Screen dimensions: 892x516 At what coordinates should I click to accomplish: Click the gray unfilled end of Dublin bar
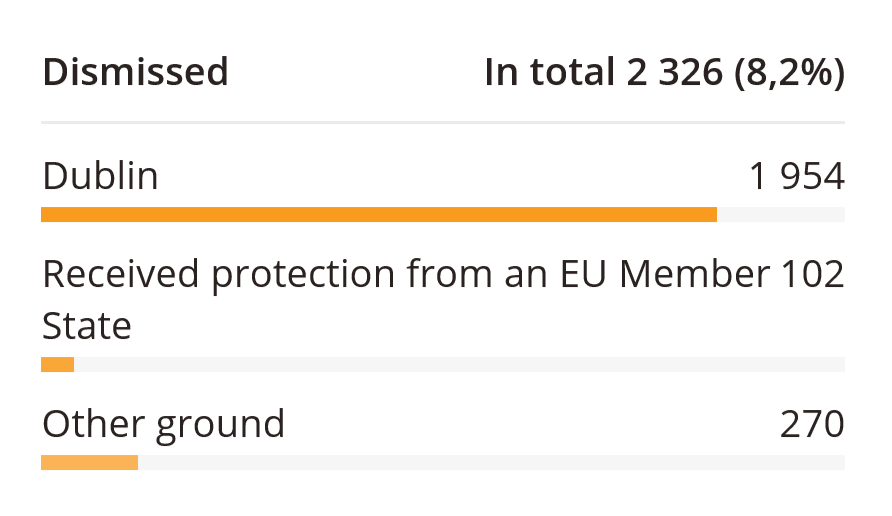tap(780, 214)
